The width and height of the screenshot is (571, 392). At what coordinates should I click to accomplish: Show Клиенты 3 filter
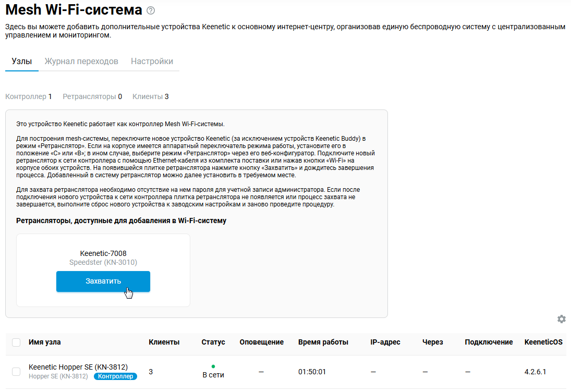click(150, 96)
